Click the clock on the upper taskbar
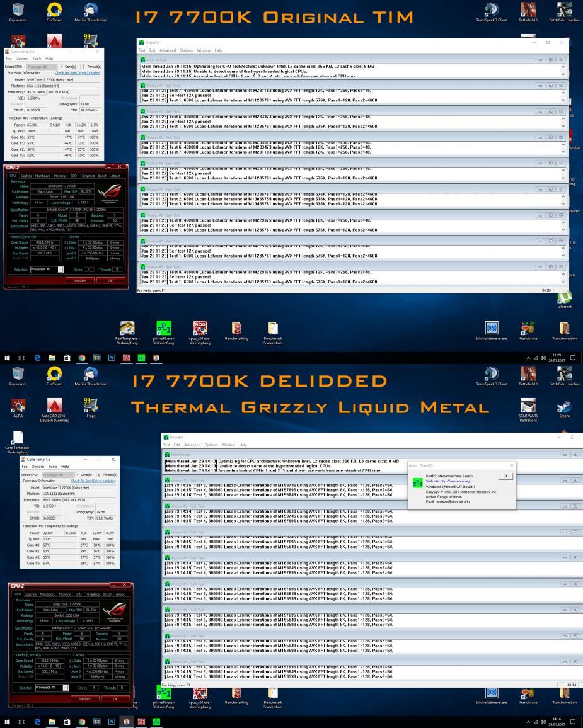The width and height of the screenshot is (583, 728). point(557,358)
